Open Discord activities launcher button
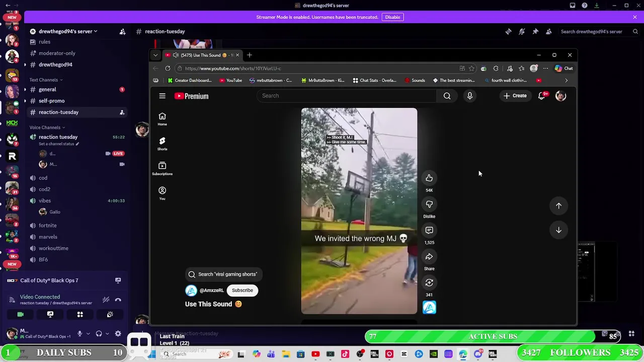This screenshot has width=644, height=362. coord(80,314)
